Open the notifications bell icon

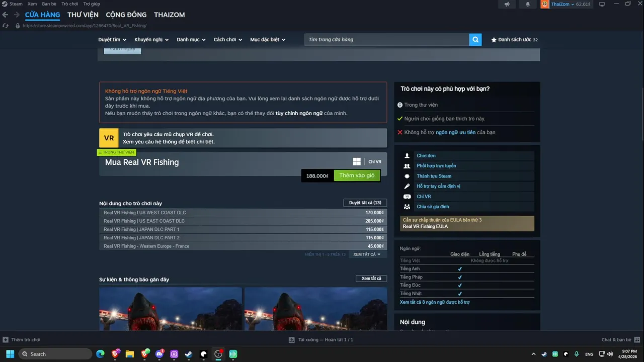pos(528,4)
